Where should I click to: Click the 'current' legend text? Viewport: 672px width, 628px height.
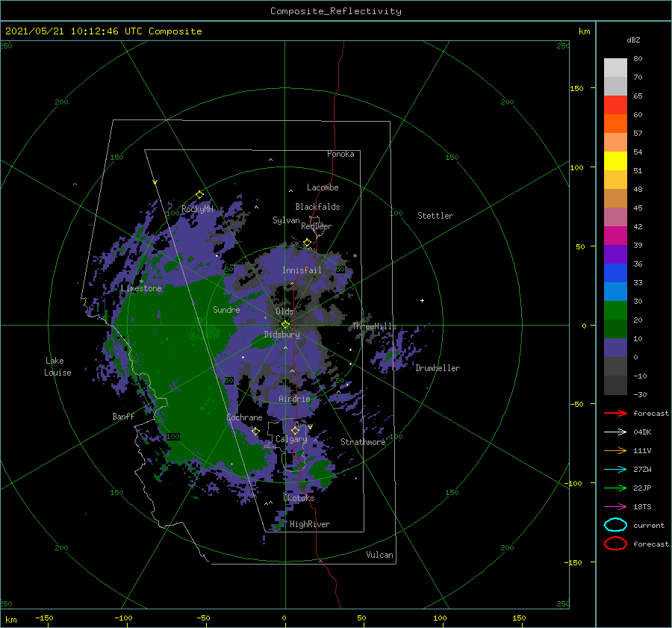[649, 525]
